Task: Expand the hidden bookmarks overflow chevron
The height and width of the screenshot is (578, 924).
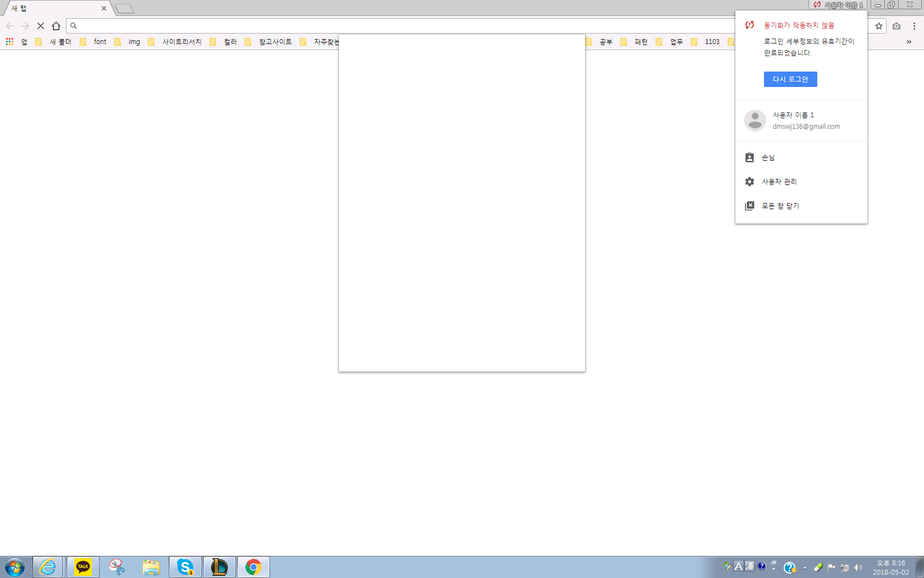Action: [909, 42]
